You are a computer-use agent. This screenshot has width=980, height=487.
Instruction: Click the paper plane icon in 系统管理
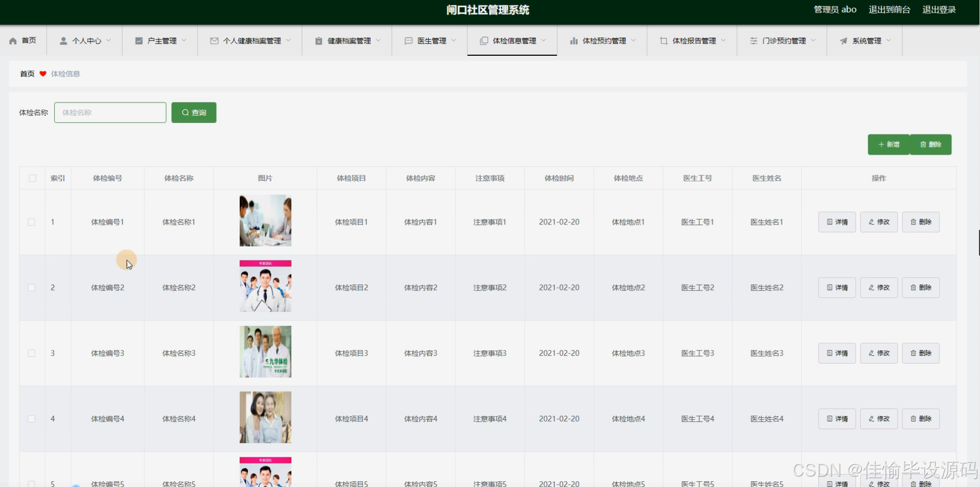pos(843,41)
